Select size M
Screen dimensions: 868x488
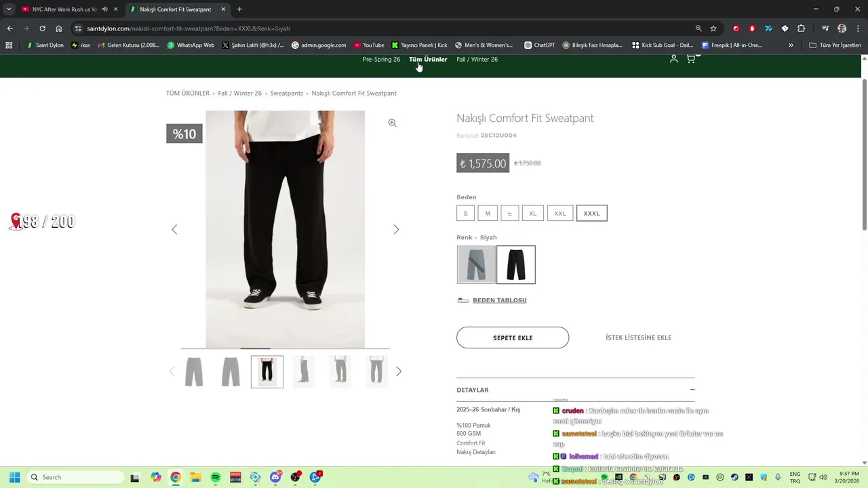[488, 213]
